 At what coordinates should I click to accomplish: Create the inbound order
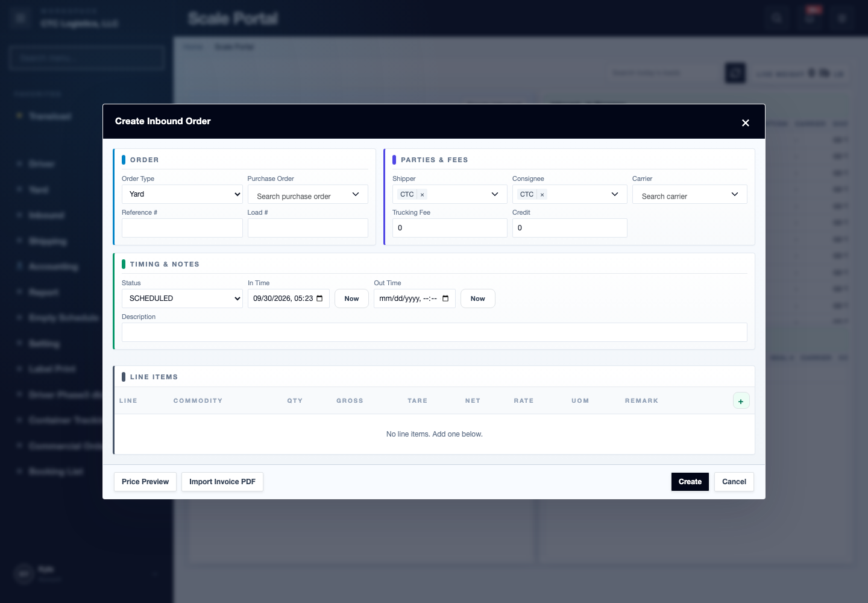(x=690, y=482)
